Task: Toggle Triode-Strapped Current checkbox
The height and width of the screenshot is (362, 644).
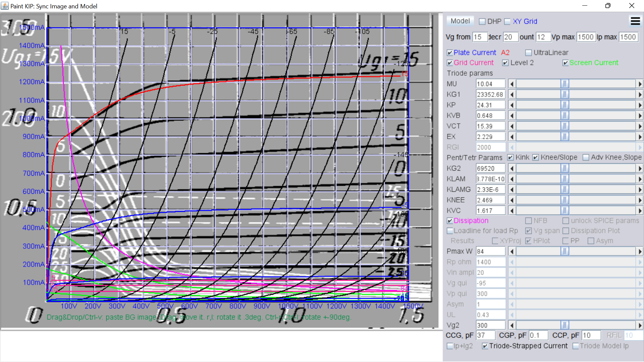Action: point(485,346)
